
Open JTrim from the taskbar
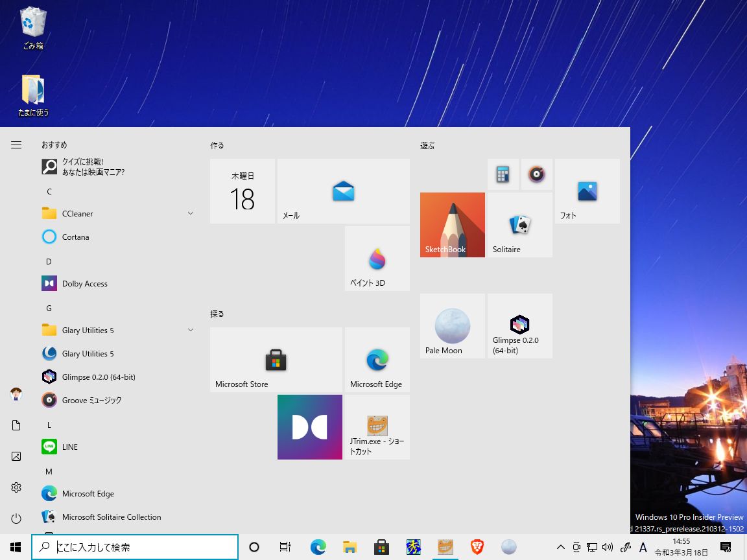[x=445, y=547]
